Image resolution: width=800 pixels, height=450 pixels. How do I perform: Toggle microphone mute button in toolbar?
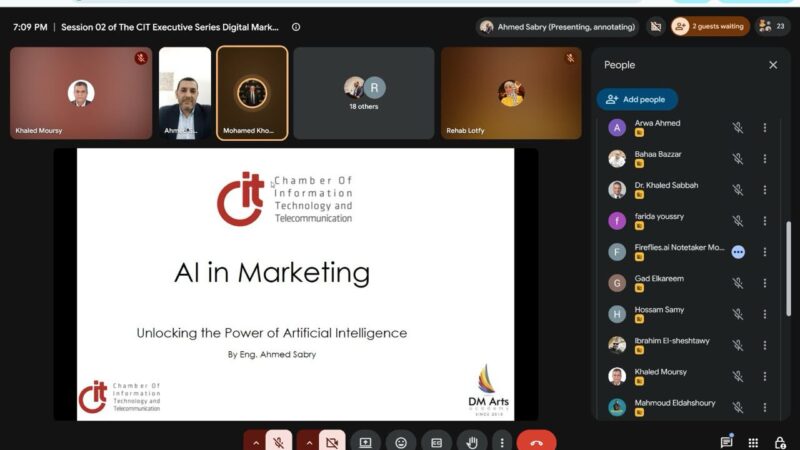tap(279, 442)
